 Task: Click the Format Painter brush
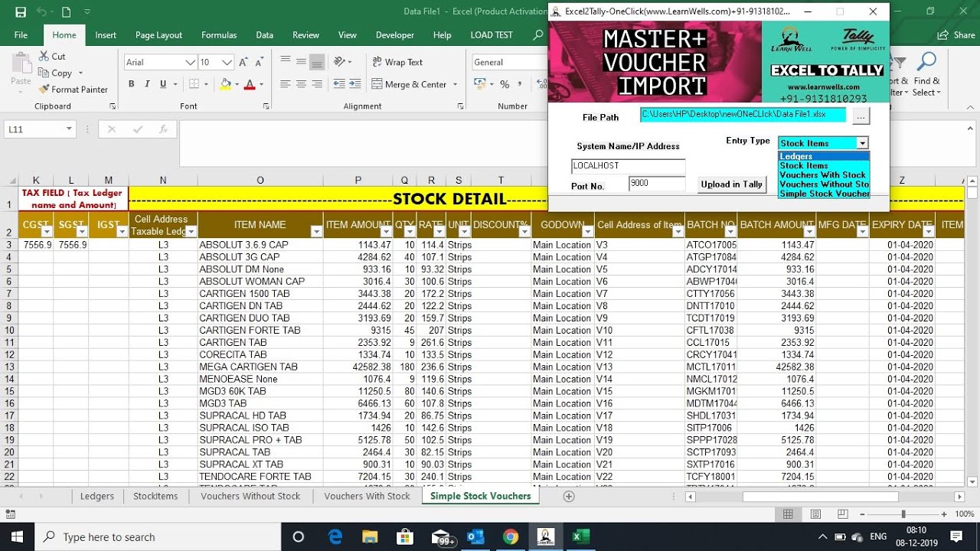[44, 90]
